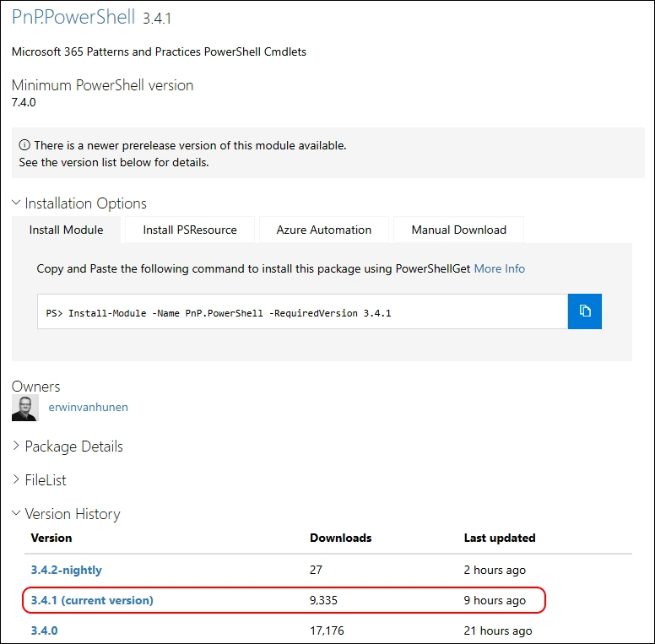Open the Azure Automation tab

[324, 230]
